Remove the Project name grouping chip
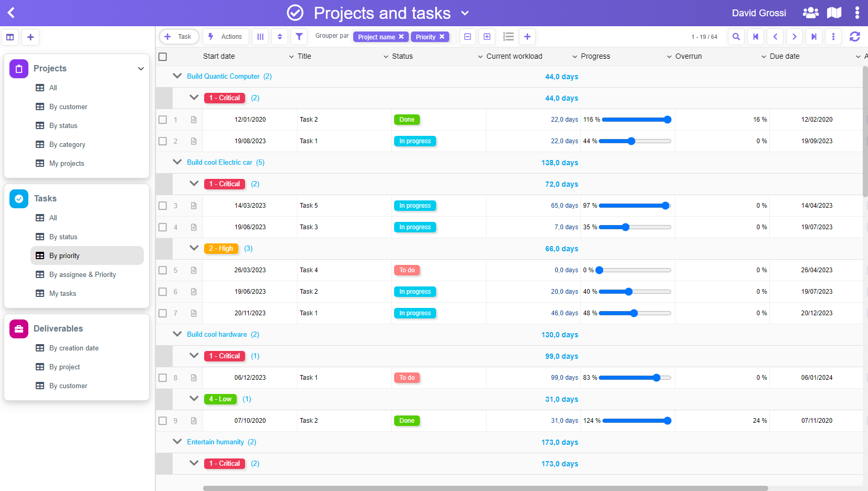This screenshot has height=491, width=868. 401,37
